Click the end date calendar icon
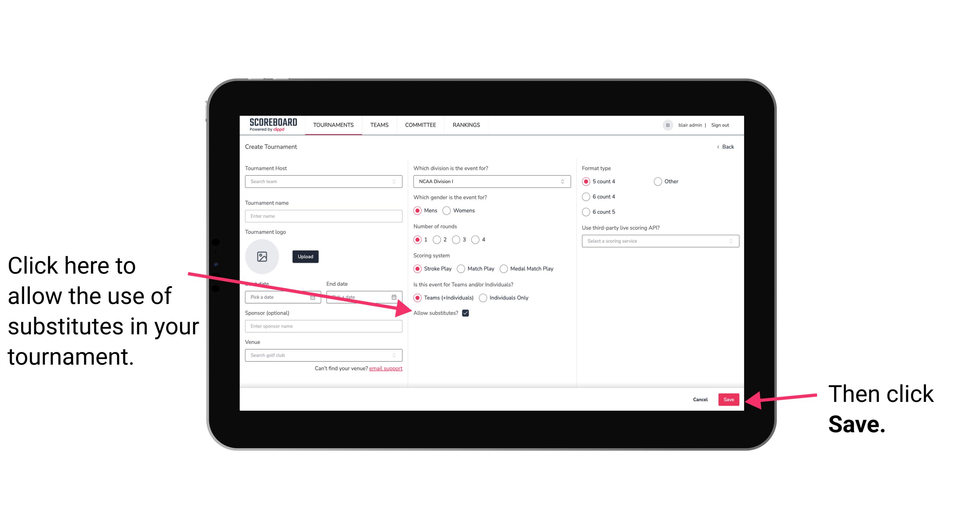The image size is (980, 527). click(396, 296)
